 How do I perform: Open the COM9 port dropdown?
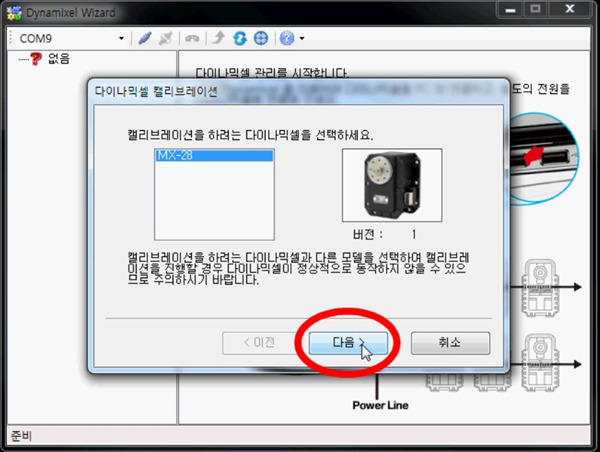click(122, 38)
